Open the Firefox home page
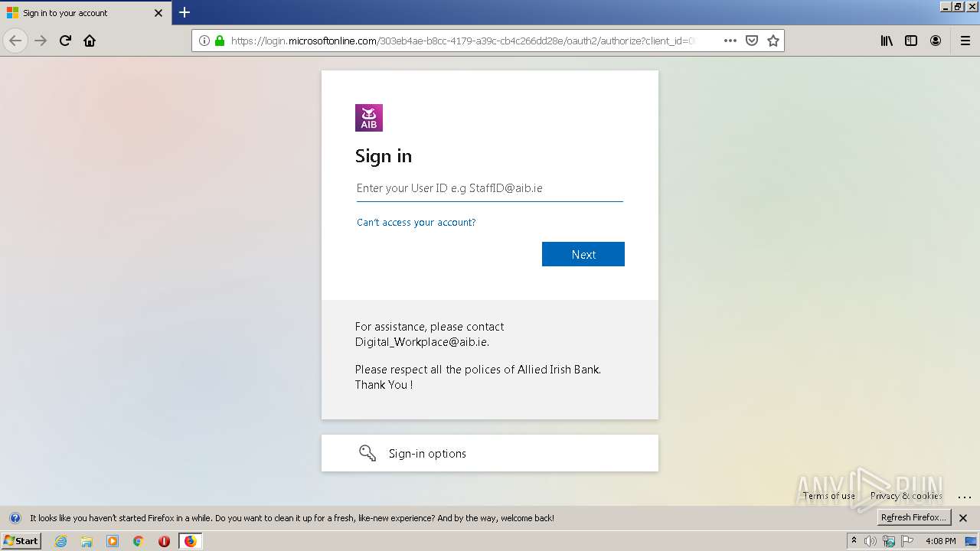This screenshot has height=551, width=980. coord(90,41)
